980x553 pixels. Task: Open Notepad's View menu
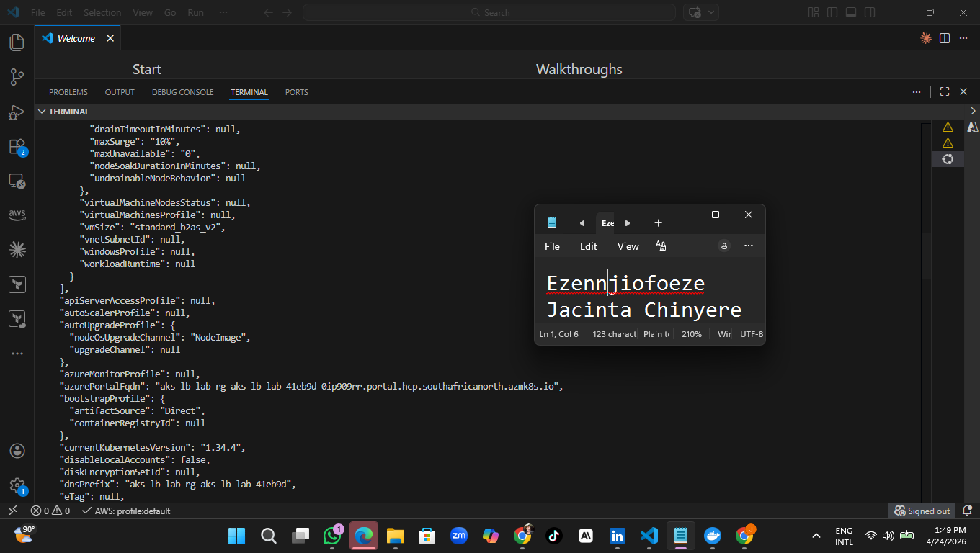coord(628,246)
